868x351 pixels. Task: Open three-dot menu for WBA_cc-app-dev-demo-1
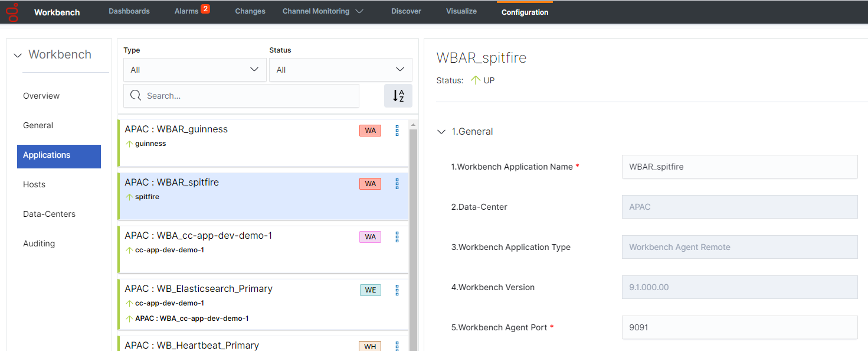click(x=397, y=237)
